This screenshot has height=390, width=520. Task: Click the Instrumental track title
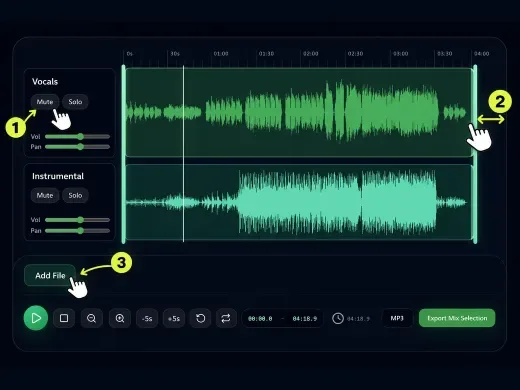(58, 176)
